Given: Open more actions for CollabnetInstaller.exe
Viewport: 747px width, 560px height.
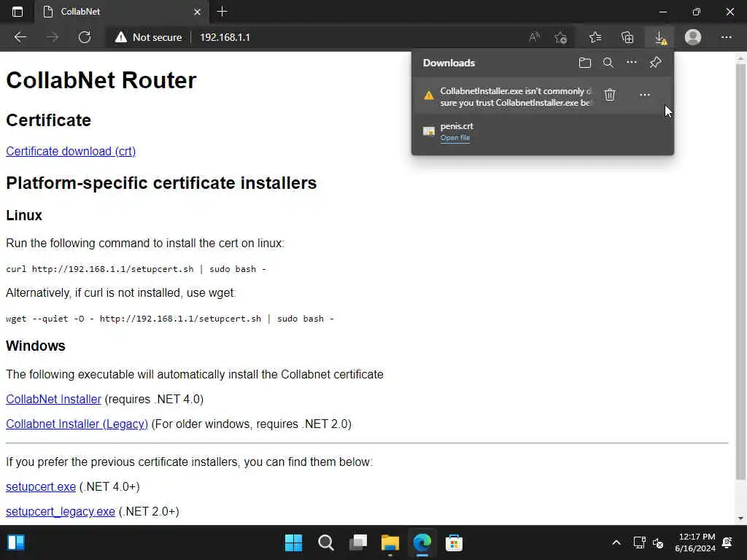Looking at the screenshot, I should [645, 95].
